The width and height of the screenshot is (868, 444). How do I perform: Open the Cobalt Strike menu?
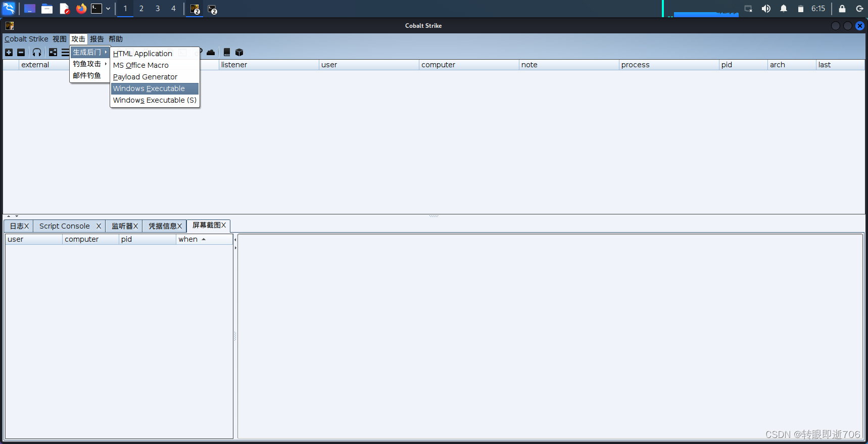(26, 39)
